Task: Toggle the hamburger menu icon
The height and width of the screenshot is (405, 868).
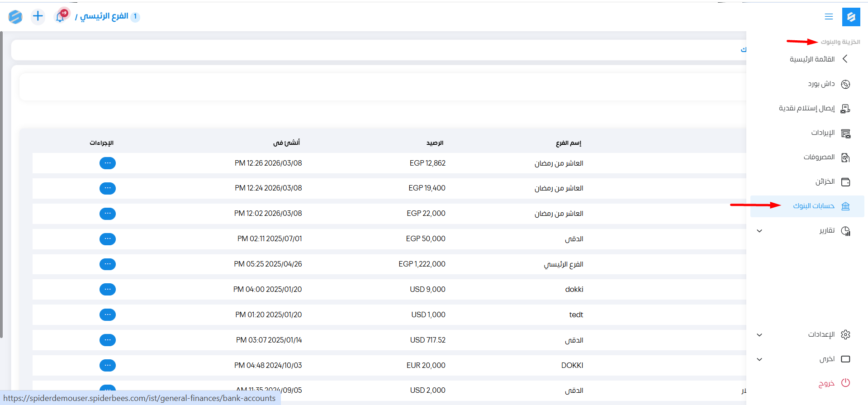Action: click(x=829, y=17)
